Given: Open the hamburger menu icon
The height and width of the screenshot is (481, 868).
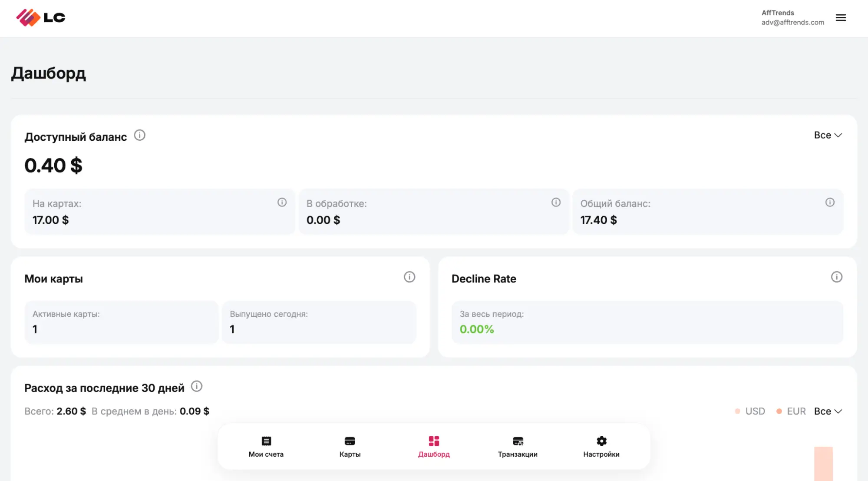Looking at the screenshot, I should point(841,18).
